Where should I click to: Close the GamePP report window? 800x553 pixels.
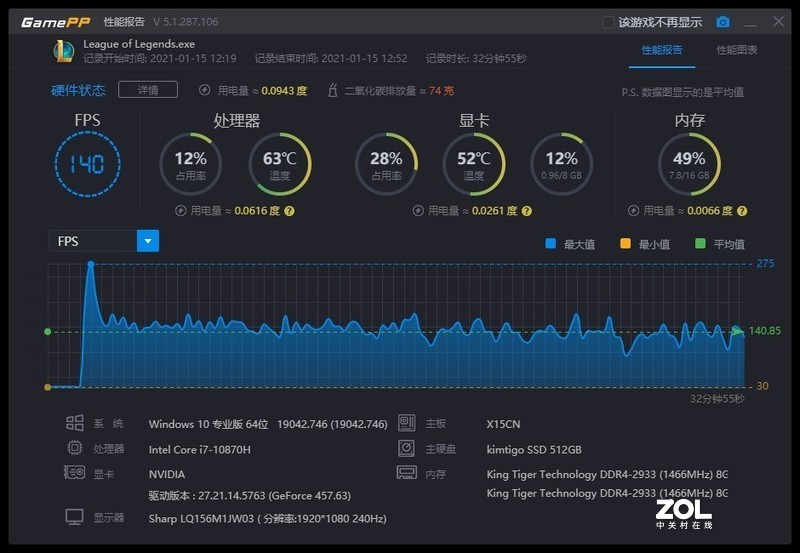(x=779, y=21)
